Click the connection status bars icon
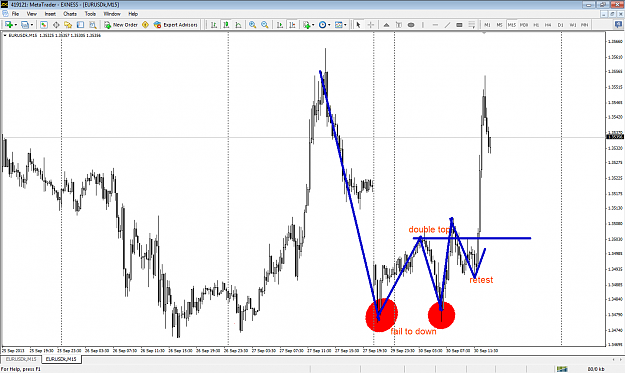The width and height of the screenshot is (625, 373). [x=562, y=369]
